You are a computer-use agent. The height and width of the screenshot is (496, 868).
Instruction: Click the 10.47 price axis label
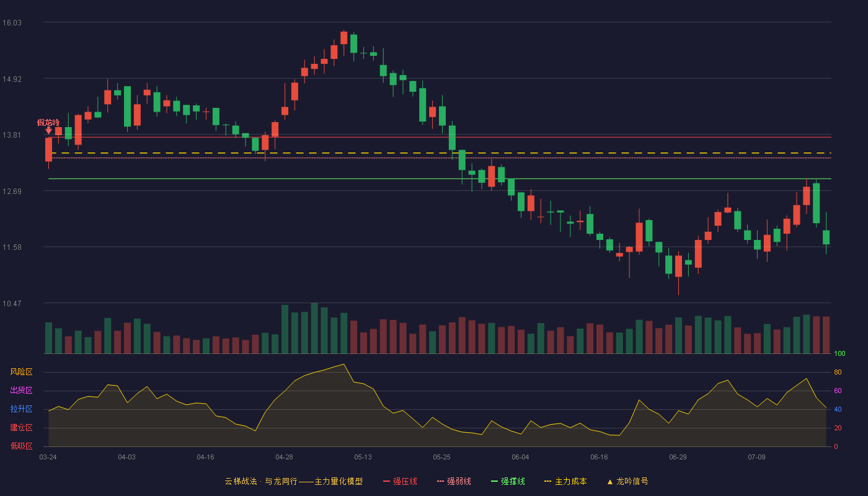click(x=12, y=303)
